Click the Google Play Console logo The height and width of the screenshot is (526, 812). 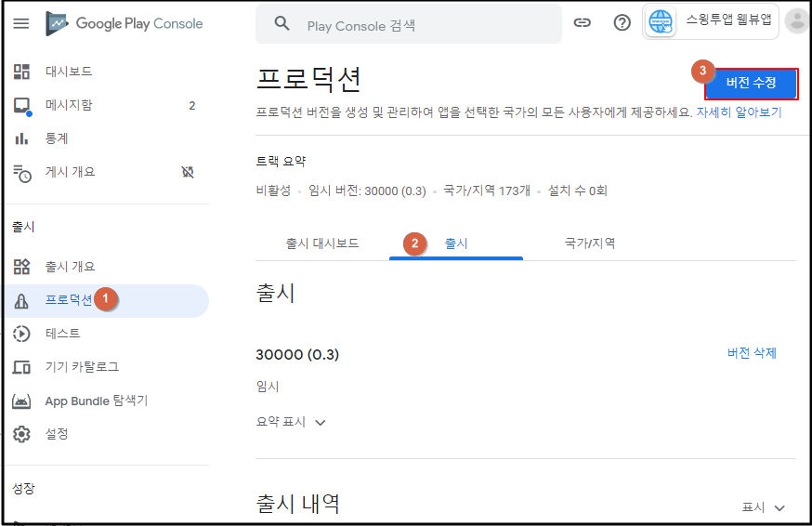coord(124,23)
